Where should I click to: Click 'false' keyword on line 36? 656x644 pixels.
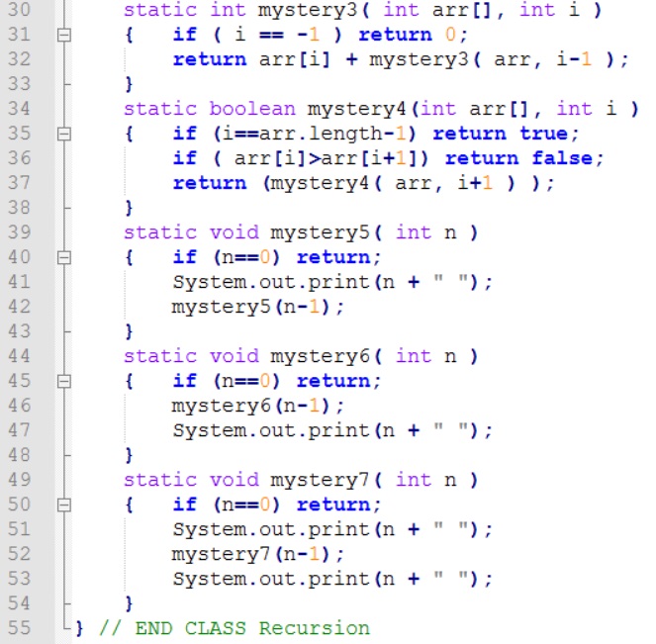tap(562, 158)
